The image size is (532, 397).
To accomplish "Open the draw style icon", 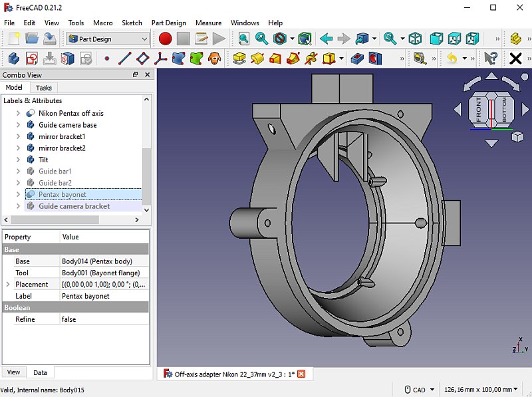I will pos(280,39).
